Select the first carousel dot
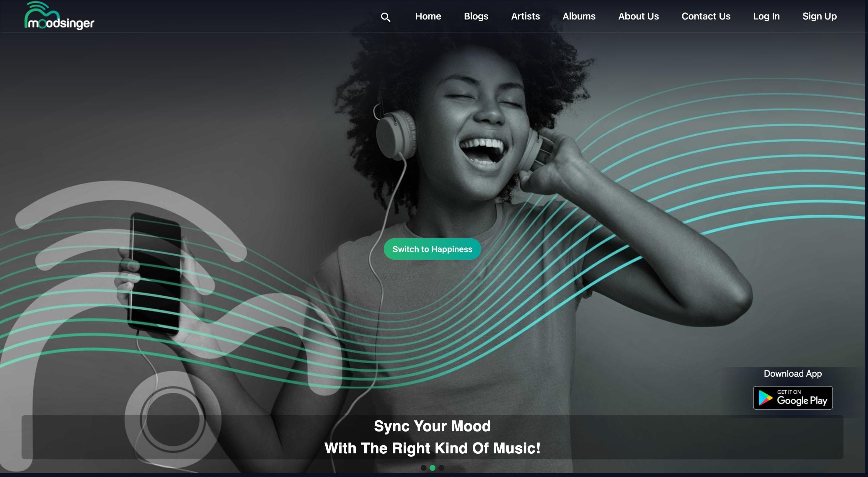 click(x=424, y=468)
